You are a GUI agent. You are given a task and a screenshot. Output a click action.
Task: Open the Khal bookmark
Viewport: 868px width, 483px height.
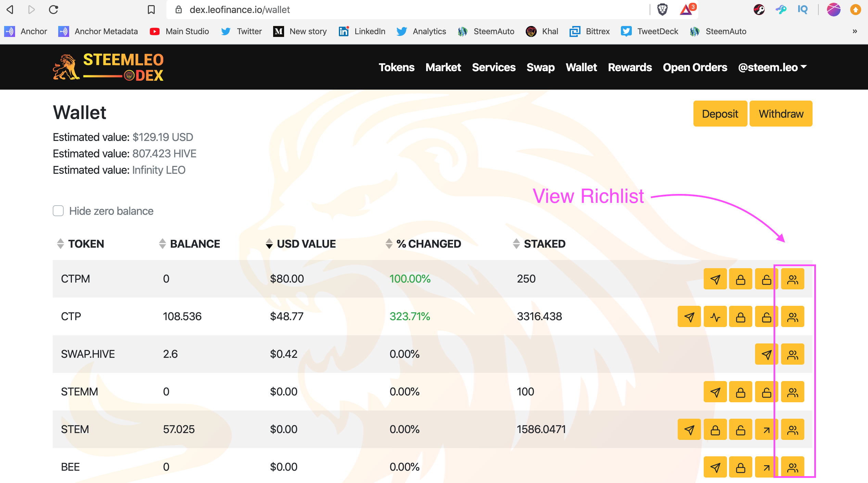[x=542, y=31]
